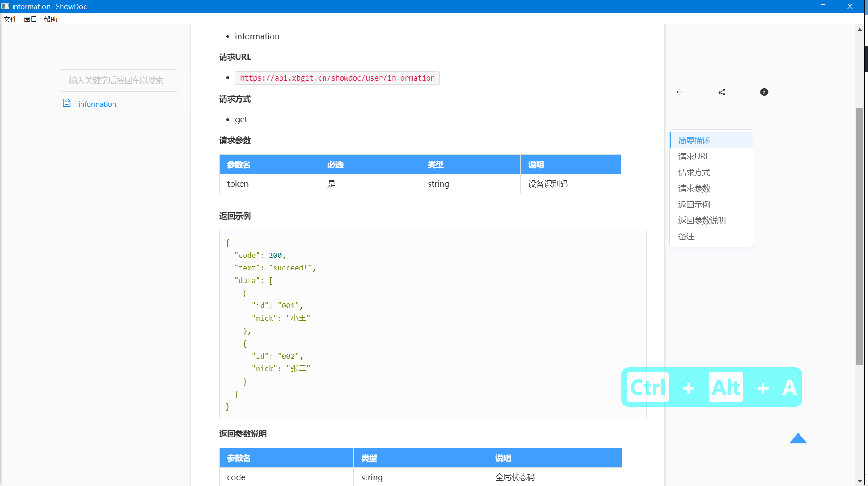Click the 返回示例 section heading
The image size is (868, 486).
(235, 216)
